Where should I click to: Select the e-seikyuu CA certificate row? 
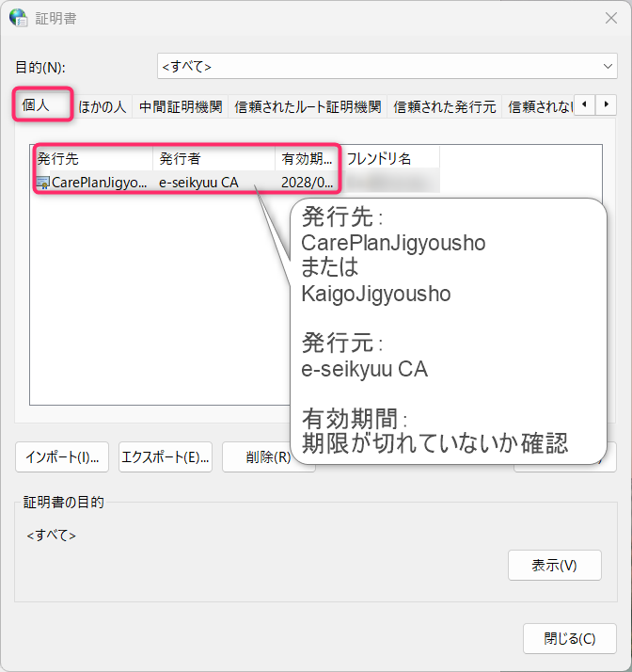tap(198, 182)
